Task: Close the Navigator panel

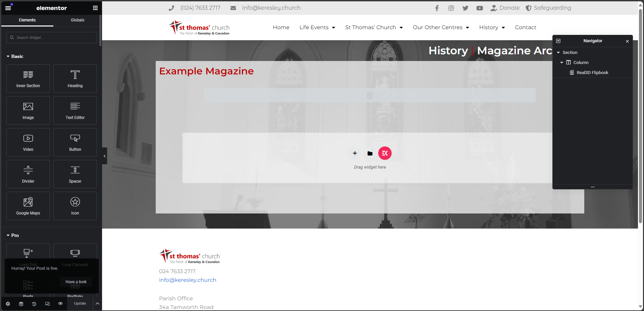Action: (627, 41)
